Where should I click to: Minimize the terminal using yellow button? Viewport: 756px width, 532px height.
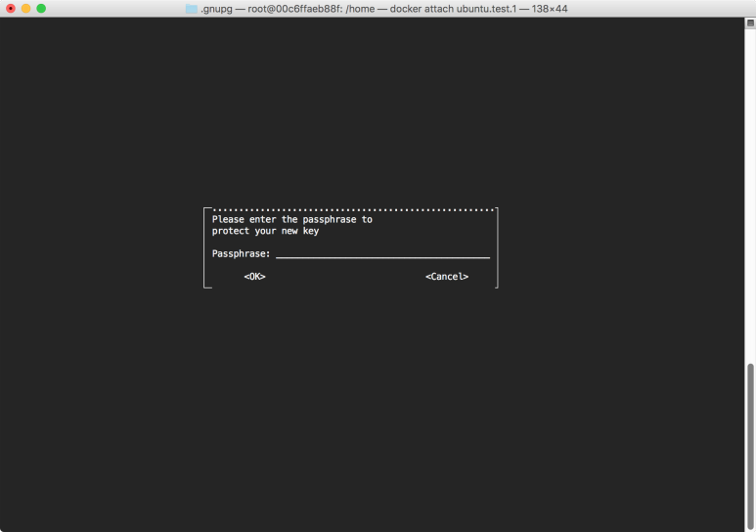coord(26,8)
